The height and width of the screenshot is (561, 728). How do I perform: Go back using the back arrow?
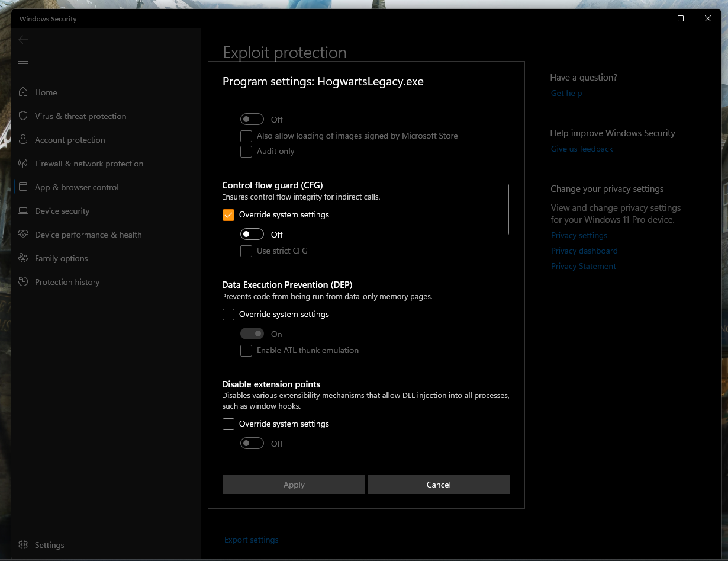23,40
